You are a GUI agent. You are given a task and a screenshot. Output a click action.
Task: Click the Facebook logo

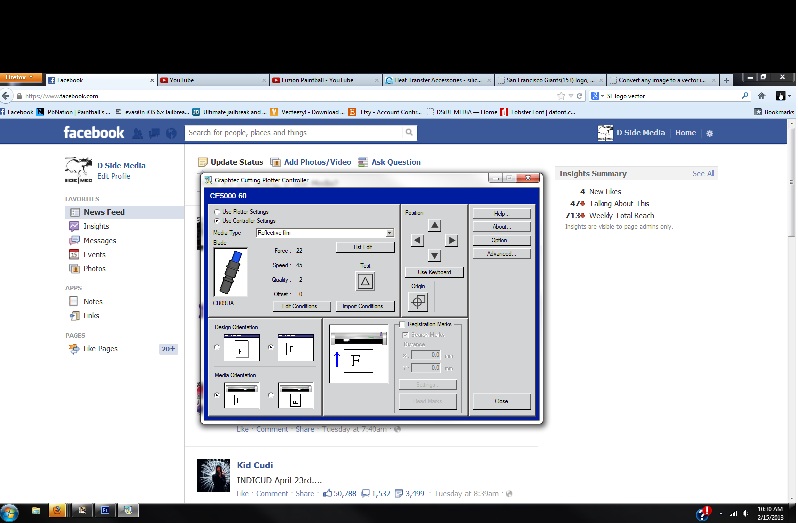tap(94, 133)
